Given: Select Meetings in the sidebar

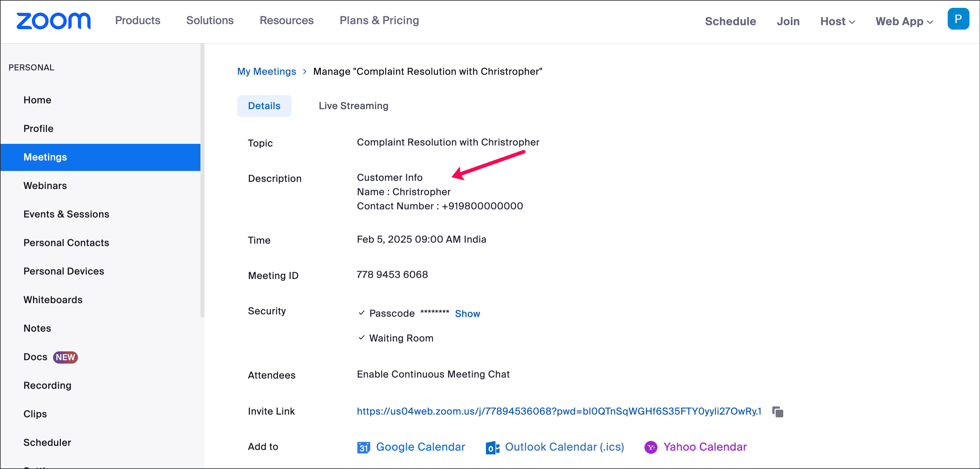Looking at the screenshot, I should coord(100,157).
